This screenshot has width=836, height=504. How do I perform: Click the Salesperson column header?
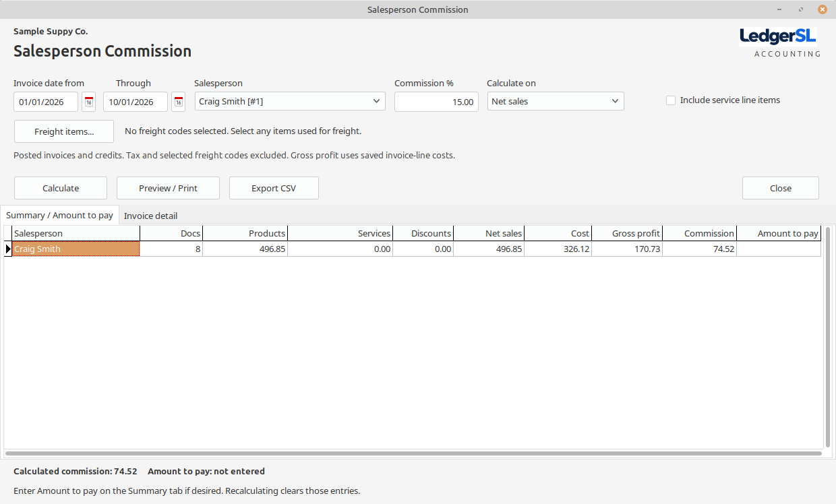[76, 233]
